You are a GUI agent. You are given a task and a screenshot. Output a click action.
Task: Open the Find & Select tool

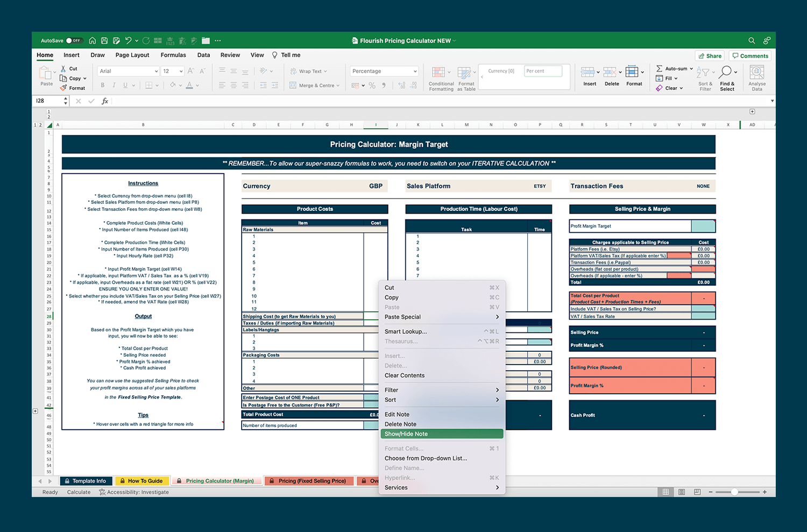click(727, 77)
